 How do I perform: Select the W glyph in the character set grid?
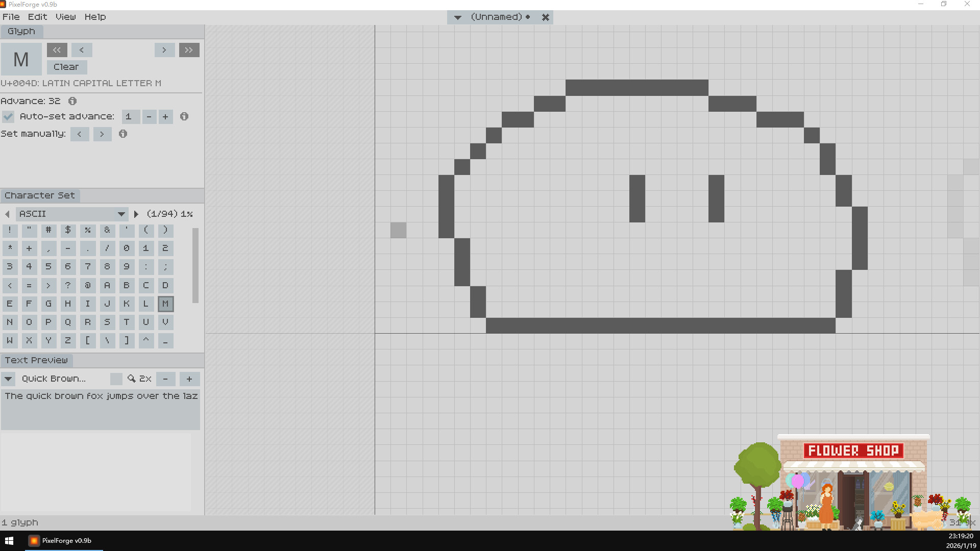click(10, 340)
